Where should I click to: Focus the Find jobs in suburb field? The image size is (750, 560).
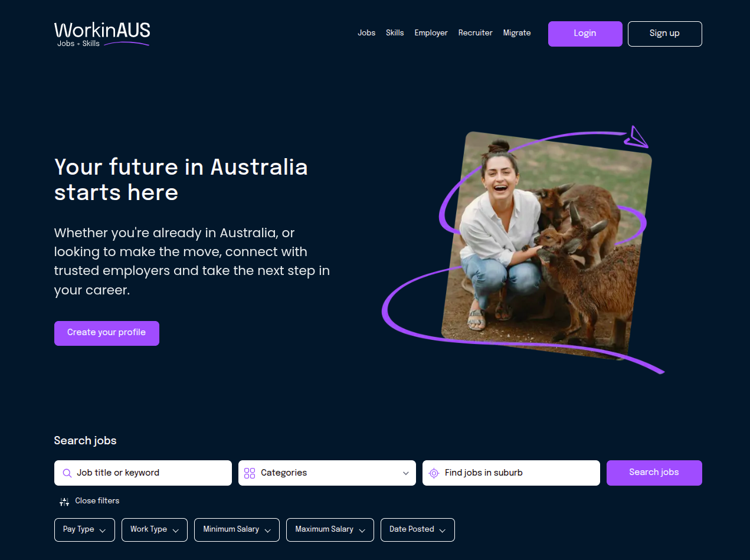tap(511, 473)
